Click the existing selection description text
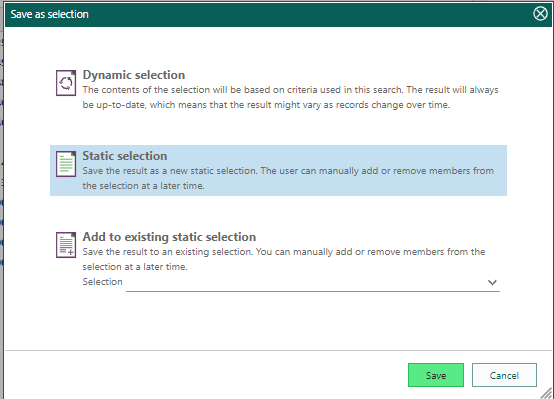Screen dimensions: 554x399 coord(284,259)
